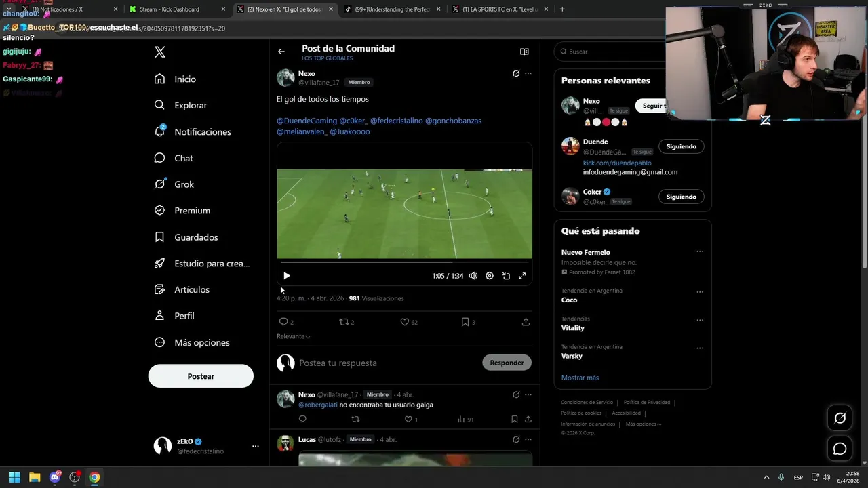868x488 pixels.
Task: Reply to post with 2 comments
Action: [286, 322]
